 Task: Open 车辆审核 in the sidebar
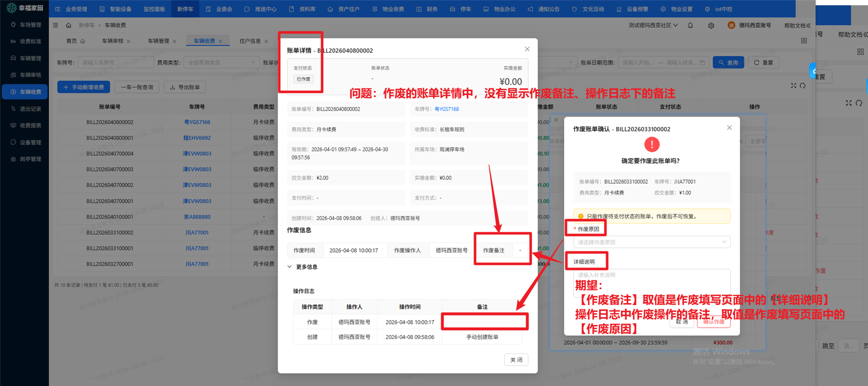pos(26,75)
